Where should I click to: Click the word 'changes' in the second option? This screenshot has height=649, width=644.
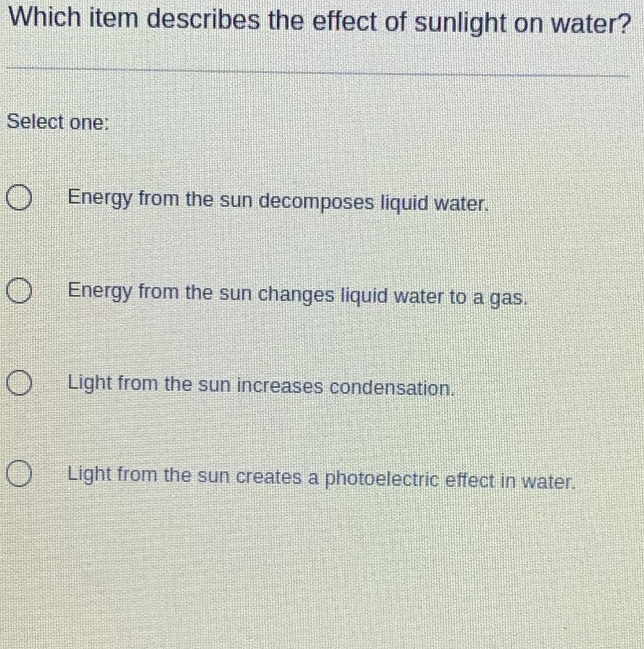click(x=295, y=295)
